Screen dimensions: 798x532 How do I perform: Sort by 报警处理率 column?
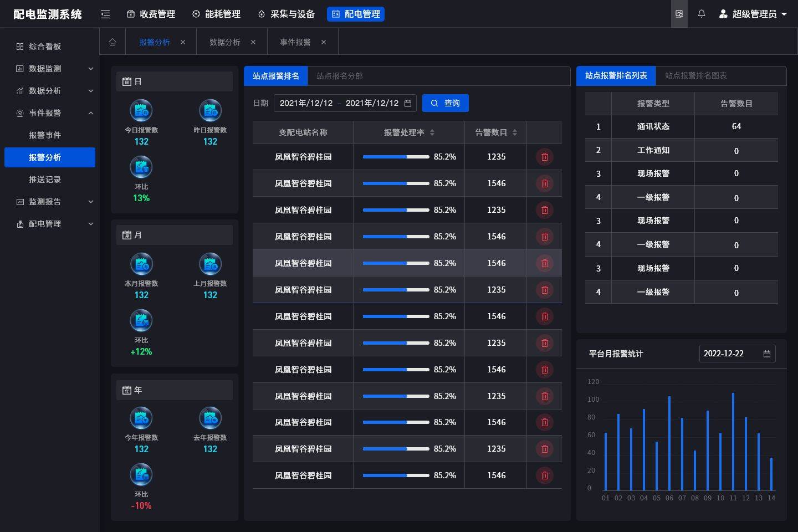(x=432, y=132)
